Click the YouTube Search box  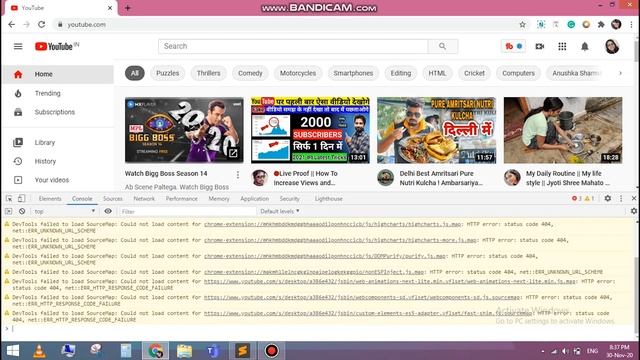[x=293, y=47]
